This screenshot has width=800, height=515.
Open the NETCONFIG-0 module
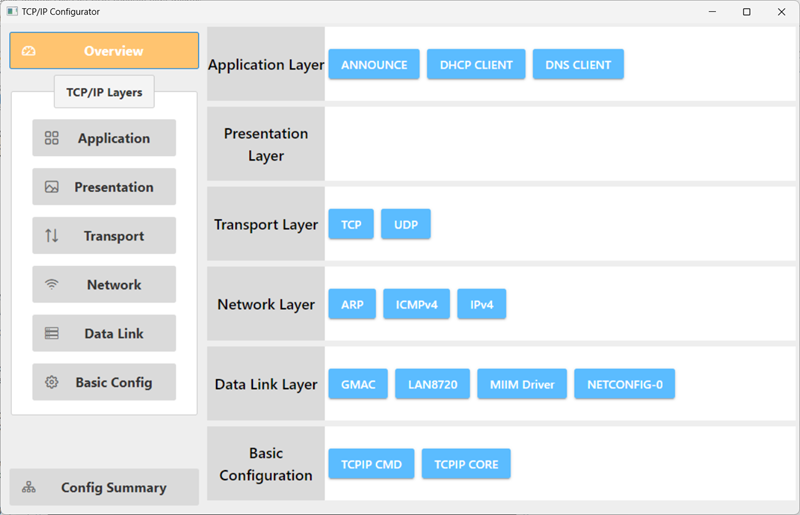624,384
